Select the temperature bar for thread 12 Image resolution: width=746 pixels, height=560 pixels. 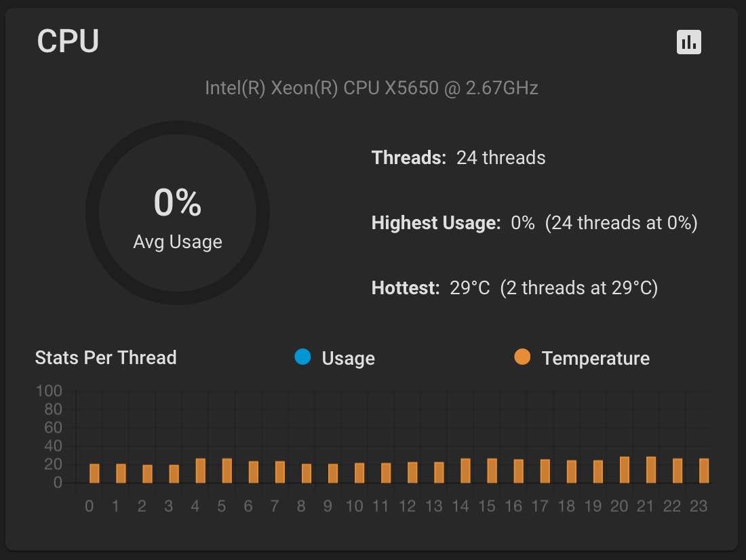pyautogui.click(x=412, y=473)
